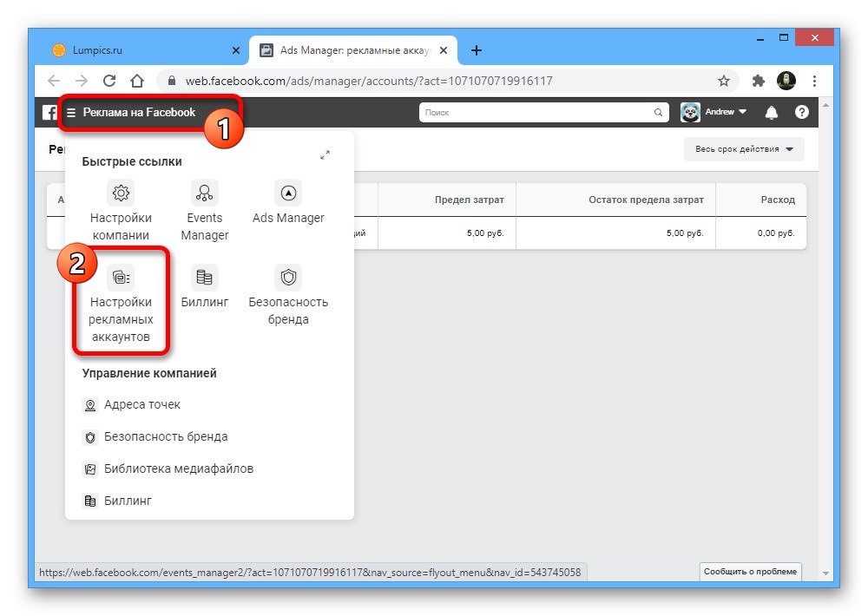Open Chrome three-dot menu

coord(814,82)
